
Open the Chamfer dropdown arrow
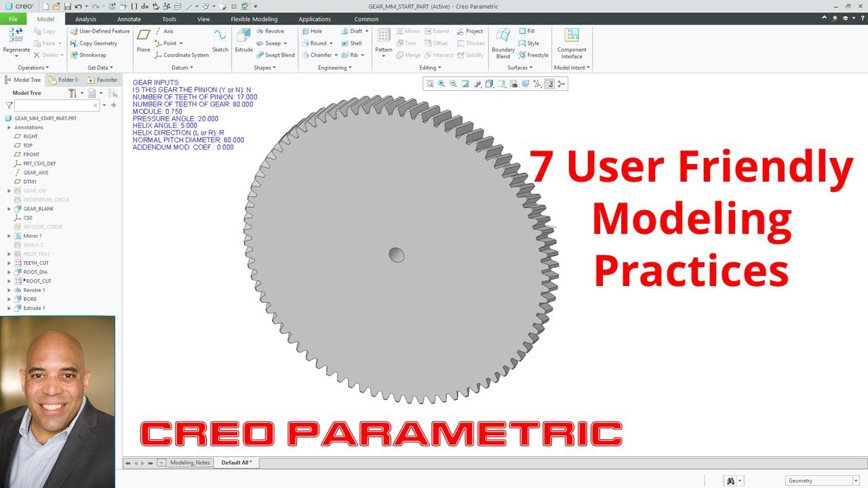(x=336, y=56)
